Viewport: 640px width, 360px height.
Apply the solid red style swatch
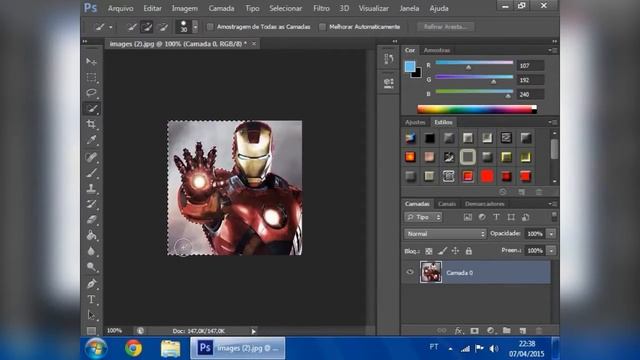pos(487,176)
